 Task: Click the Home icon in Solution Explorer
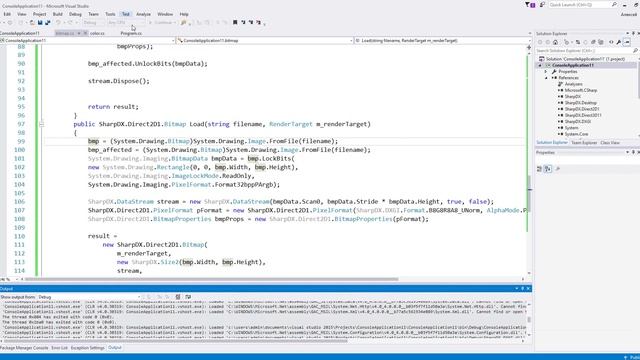point(555,42)
